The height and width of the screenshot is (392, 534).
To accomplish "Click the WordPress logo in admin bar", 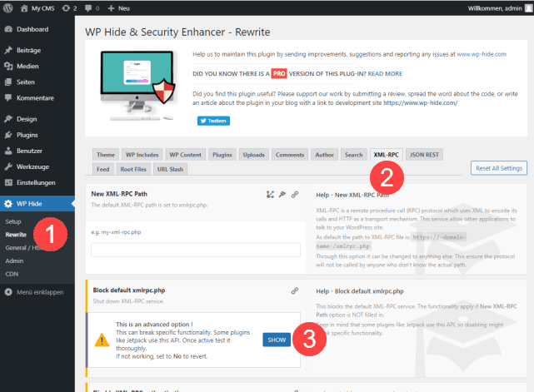I will 7,8.
